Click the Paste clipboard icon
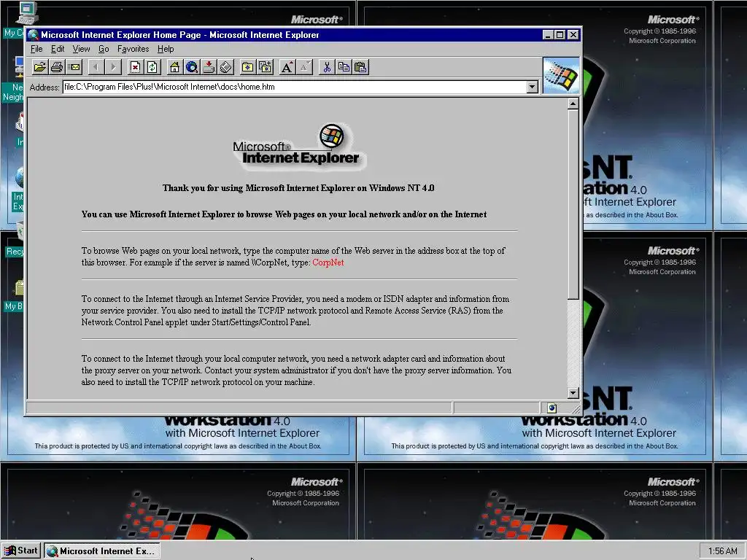This screenshot has height=560, width=747. click(x=361, y=67)
